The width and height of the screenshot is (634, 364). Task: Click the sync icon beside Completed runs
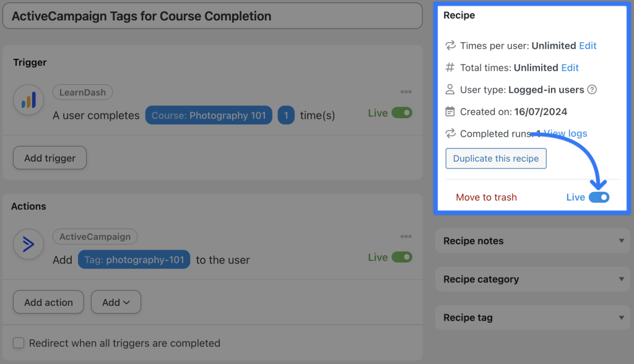coord(450,133)
